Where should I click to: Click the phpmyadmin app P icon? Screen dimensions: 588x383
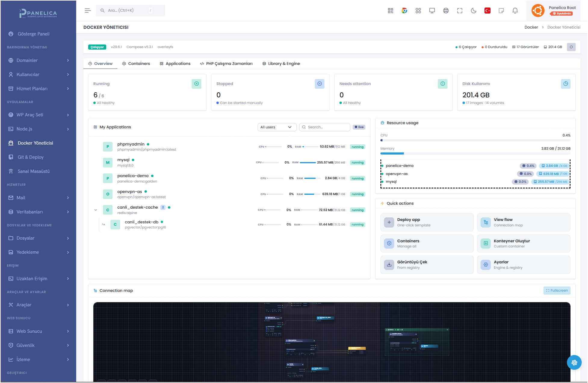coord(108,147)
